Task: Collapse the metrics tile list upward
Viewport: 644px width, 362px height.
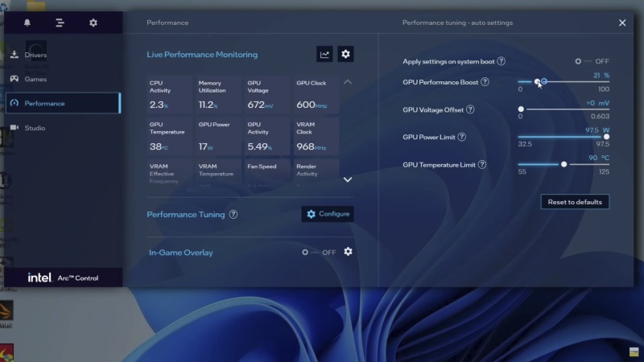Action: (348, 82)
